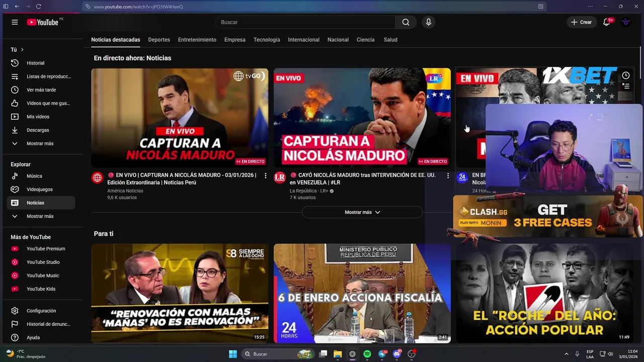Go back with browser back arrow
This screenshot has height=362, width=644.
pos(17,7)
